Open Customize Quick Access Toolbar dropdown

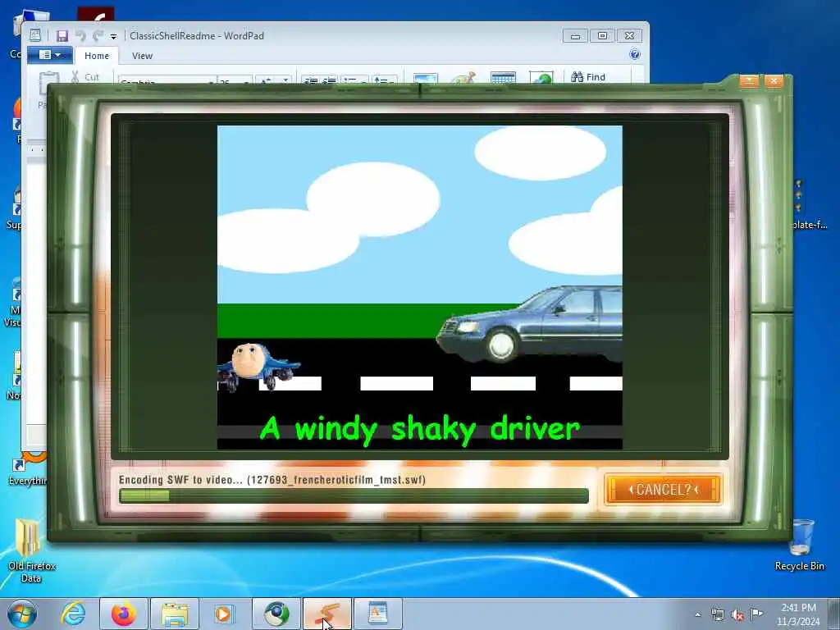113,36
